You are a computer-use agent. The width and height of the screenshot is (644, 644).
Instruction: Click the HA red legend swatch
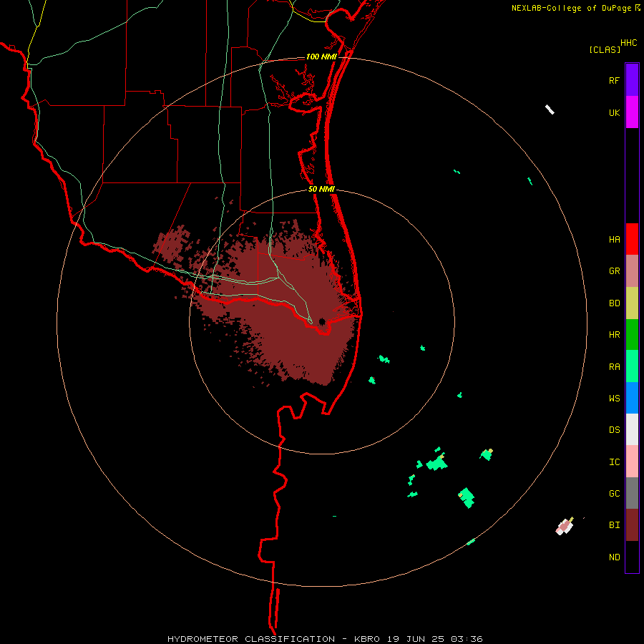click(632, 239)
